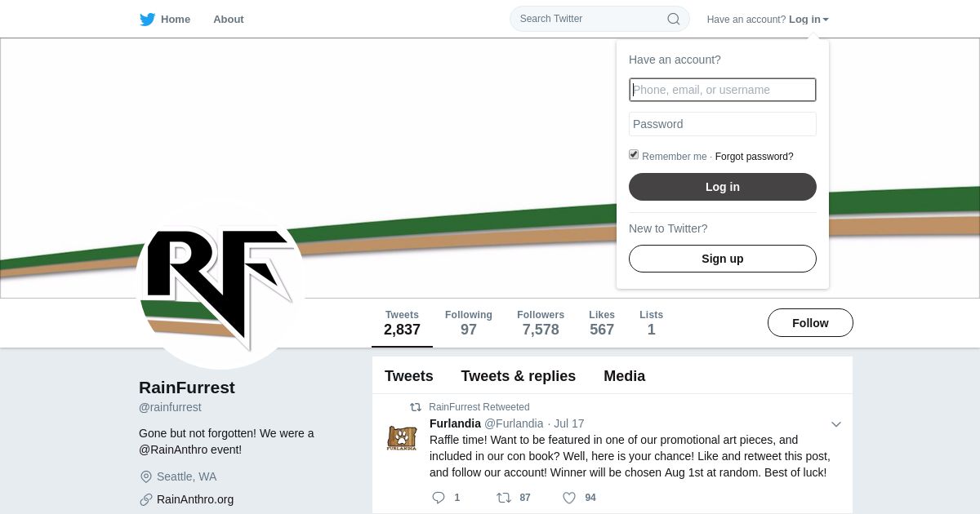Open the Tweets & replies tab

click(519, 376)
